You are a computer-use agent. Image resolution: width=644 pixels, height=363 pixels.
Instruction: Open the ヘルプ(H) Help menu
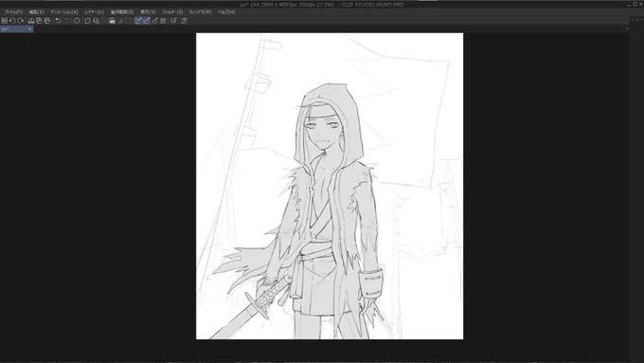pyautogui.click(x=226, y=12)
